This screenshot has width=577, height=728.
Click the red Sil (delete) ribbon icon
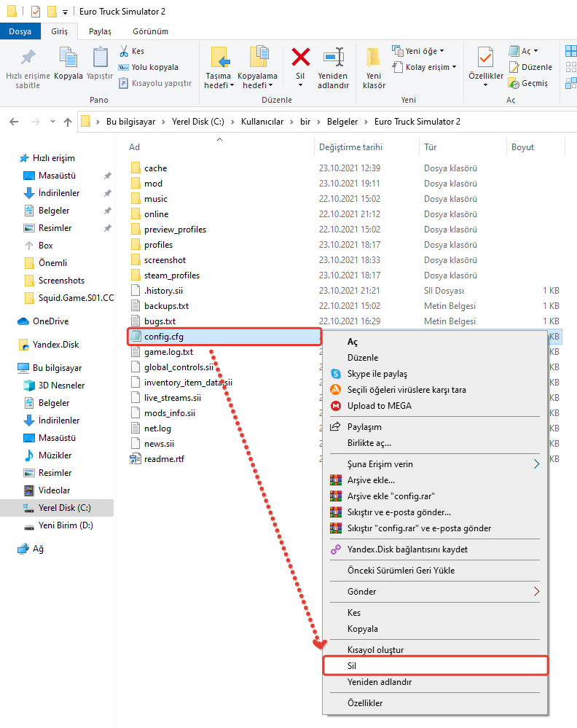pyautogui.click(x=300, y=58)
